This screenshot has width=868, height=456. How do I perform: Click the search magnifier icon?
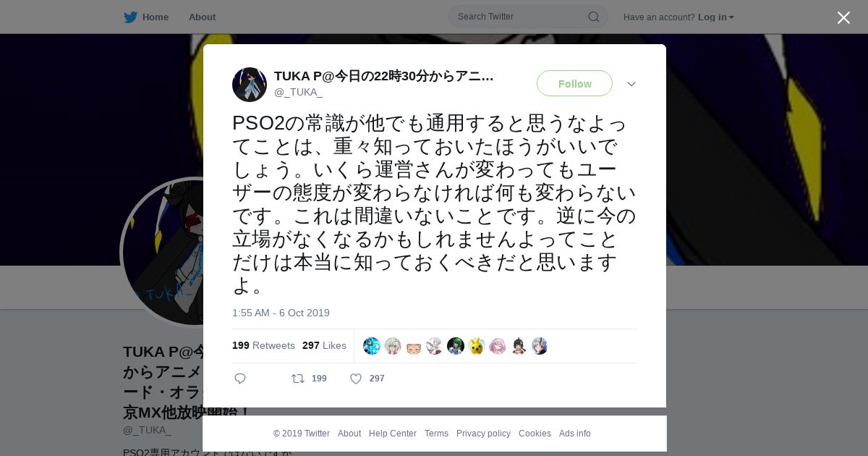(593, 17)
